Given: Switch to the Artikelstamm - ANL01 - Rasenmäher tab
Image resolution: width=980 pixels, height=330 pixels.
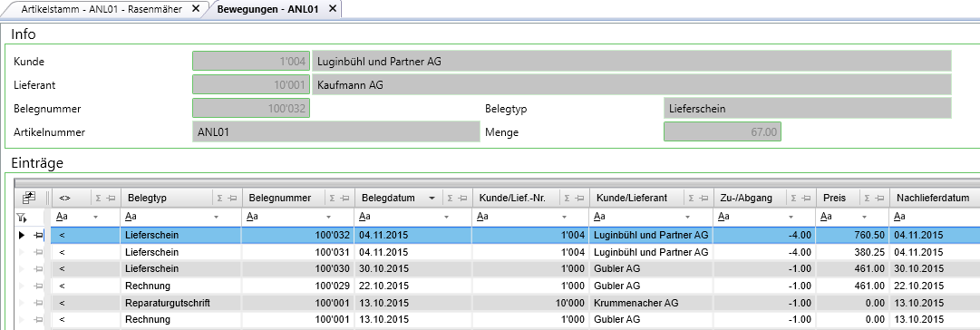Looking at the screenshot, I should click(x=102, y=9).
